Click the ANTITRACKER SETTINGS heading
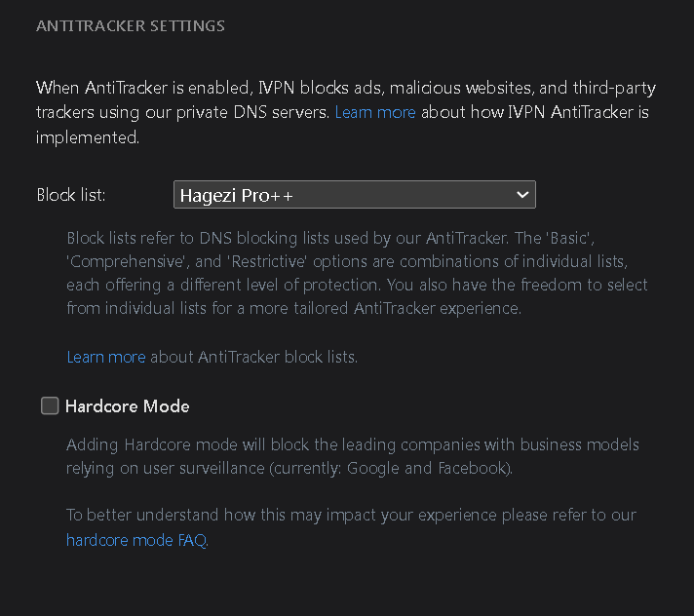694x616 pixels. (131, 26)
